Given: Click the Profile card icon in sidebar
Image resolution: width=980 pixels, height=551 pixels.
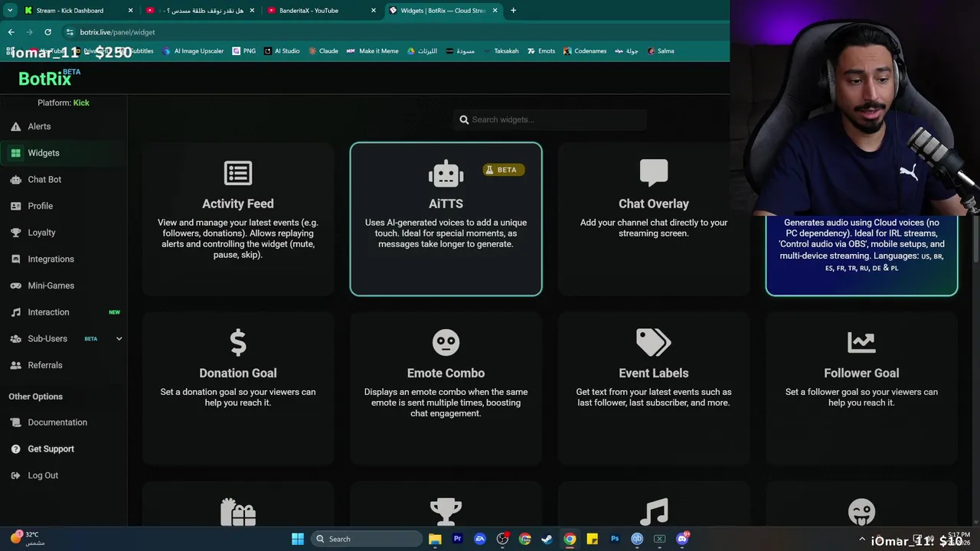Looking at the screenshot, I should [x=15, y=206].
